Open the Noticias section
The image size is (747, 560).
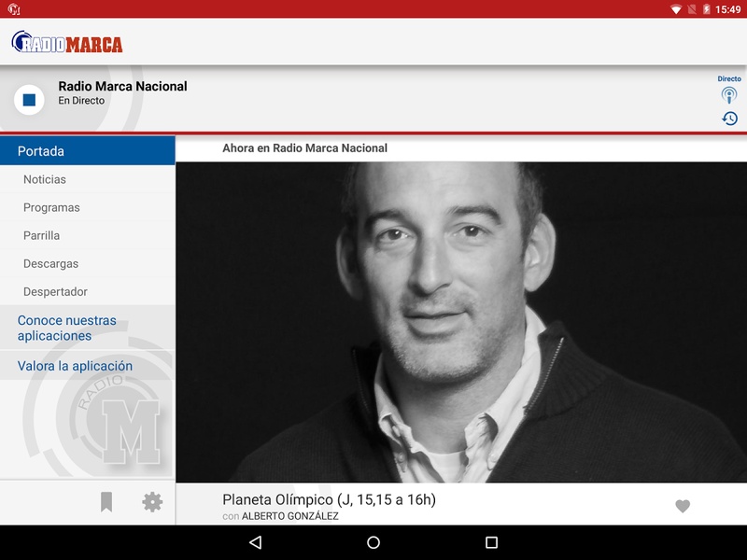(88, 179)
